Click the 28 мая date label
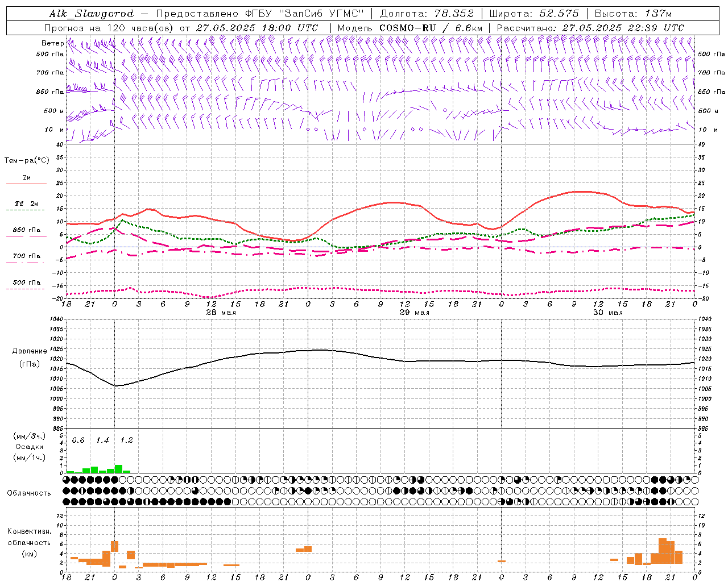Screen dimensions: 728x582 (x=221, y=313)
